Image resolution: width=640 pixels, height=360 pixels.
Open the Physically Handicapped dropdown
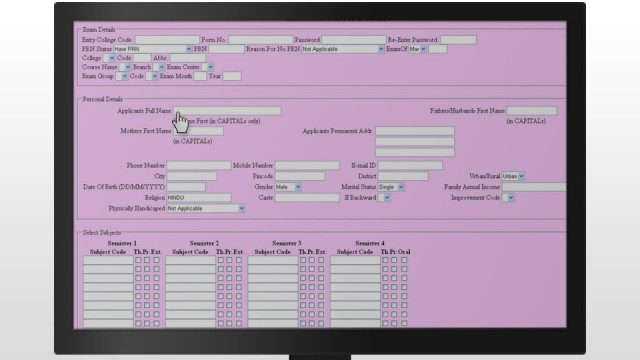click(x=206, y=209)
